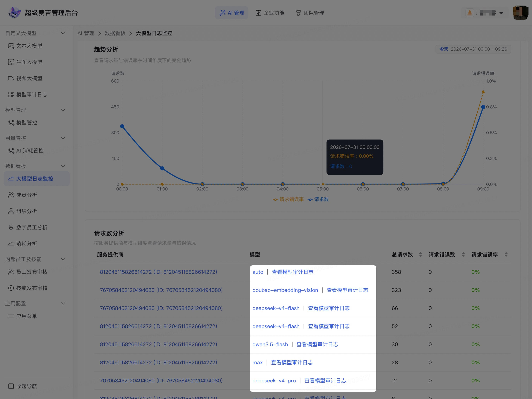Screen dimensions: 532x399
Task: Switch to AI 管理 top tab
Action: point(232,13)
